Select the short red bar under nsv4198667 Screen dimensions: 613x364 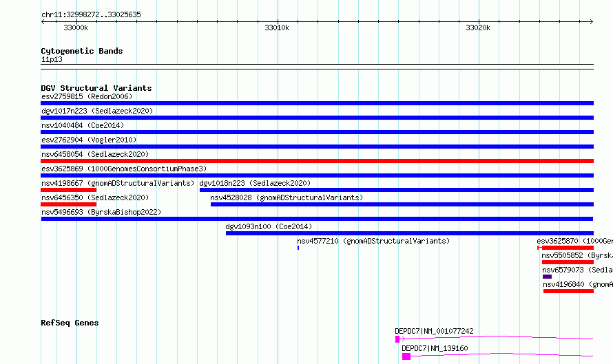tap(68, 190)
